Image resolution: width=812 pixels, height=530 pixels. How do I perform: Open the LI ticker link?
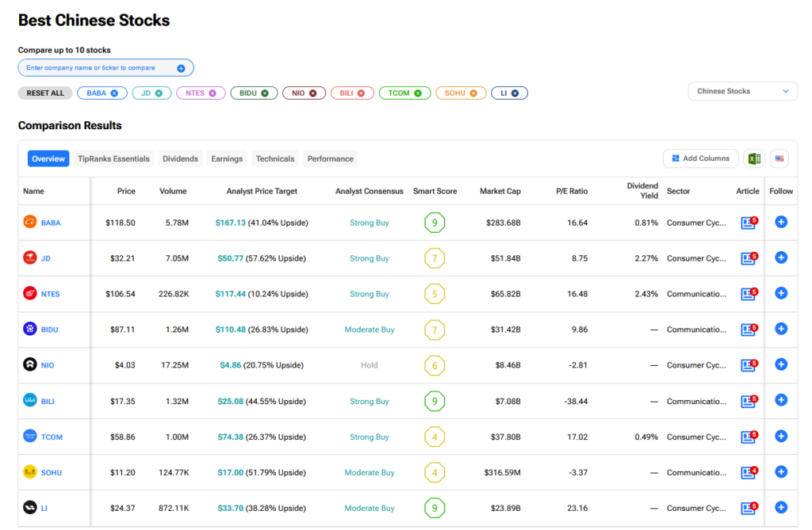click(x=44, y=509)
